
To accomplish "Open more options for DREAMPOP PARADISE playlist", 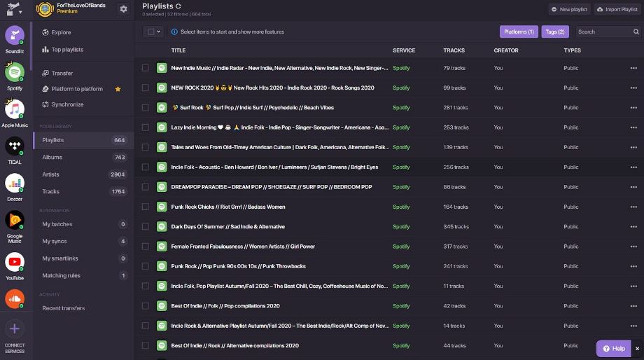I will [x=633, y=187].
